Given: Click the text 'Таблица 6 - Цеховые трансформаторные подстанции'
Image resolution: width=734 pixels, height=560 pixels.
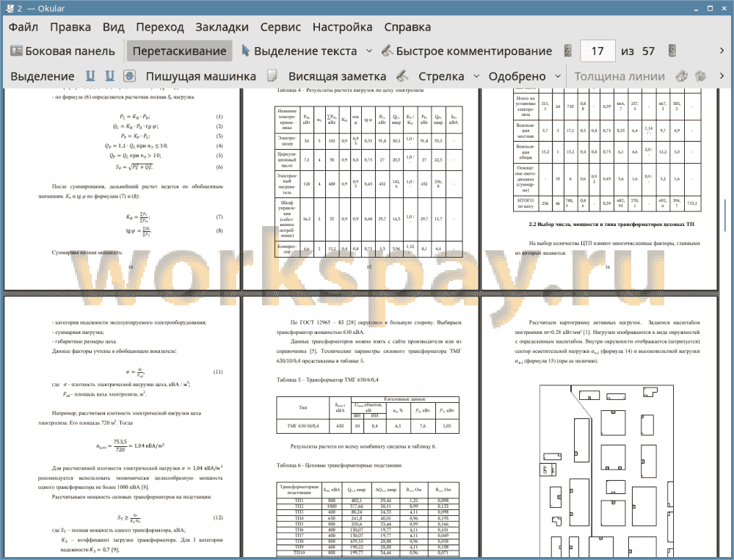Looking at the screenshot, I should click(x=339, y=465).
